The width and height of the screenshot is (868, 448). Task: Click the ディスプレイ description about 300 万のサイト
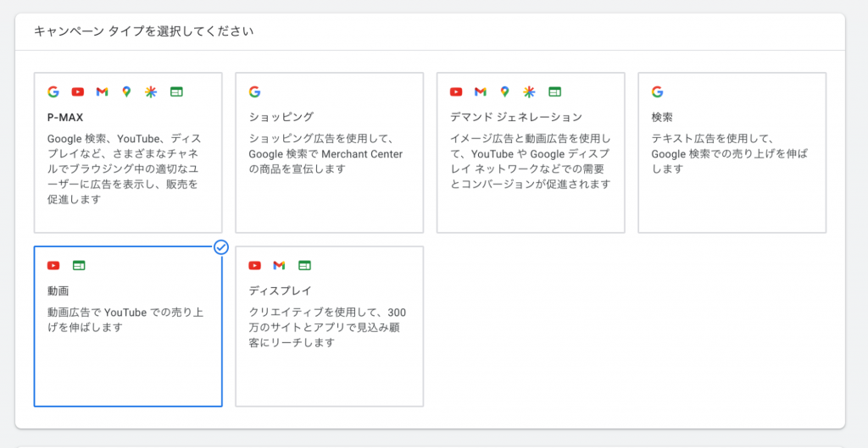[x=328, y=327]
